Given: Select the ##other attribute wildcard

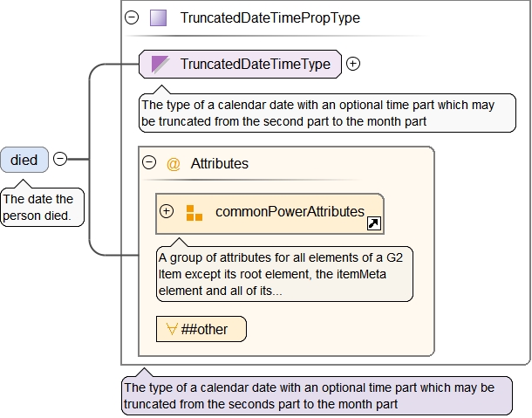Looking at the screenshot, I should pos(202,329).
